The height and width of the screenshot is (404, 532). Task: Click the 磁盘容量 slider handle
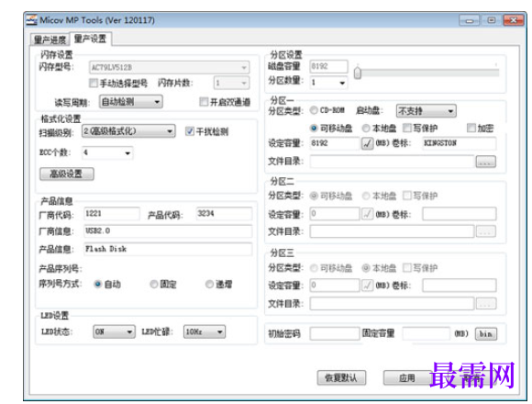(x=358, y=73)
